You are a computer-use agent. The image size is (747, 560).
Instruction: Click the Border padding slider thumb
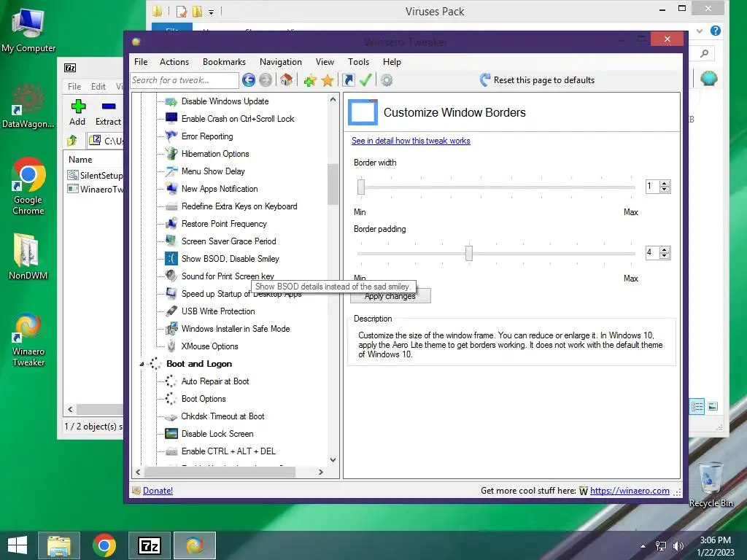tap(469, 253)
